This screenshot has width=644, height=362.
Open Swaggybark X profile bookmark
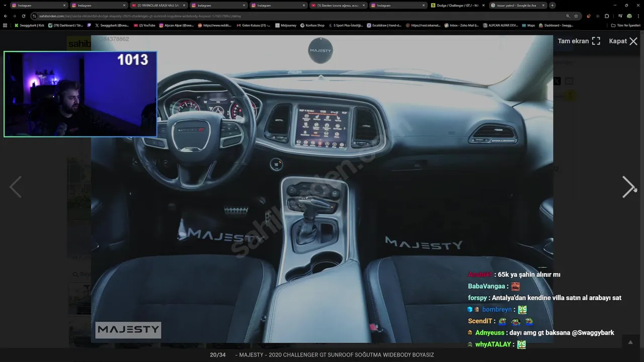pyautogui.click(x=112, y=25)
